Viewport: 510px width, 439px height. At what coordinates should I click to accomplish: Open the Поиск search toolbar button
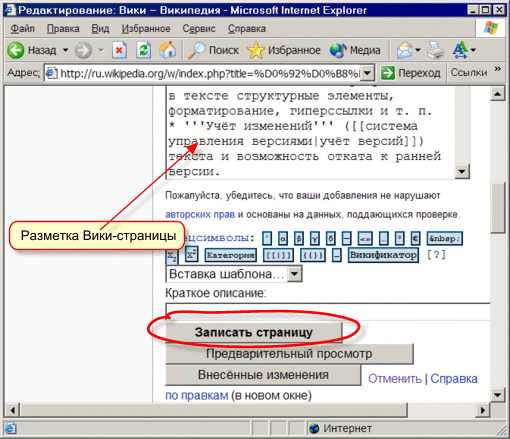tap(213, 50)
